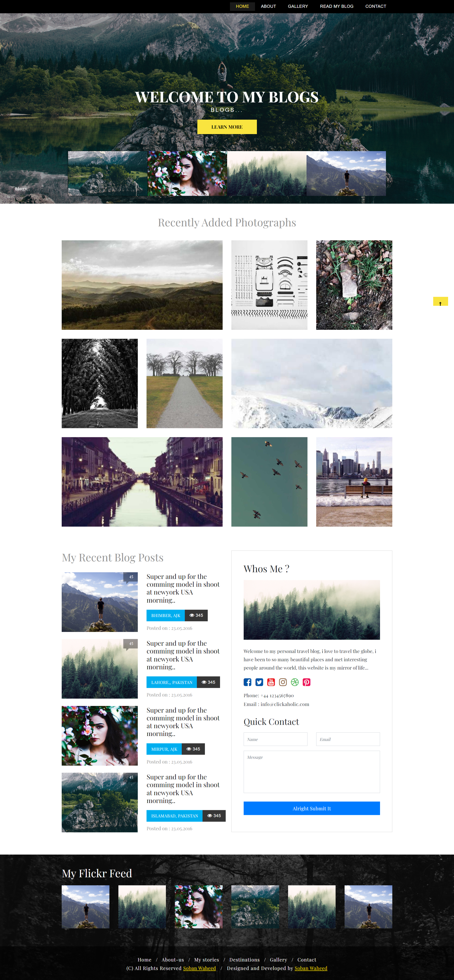Open the Pinterest social icon
Image resolution: width=454 pixels, height=980 pixels.
307,682
